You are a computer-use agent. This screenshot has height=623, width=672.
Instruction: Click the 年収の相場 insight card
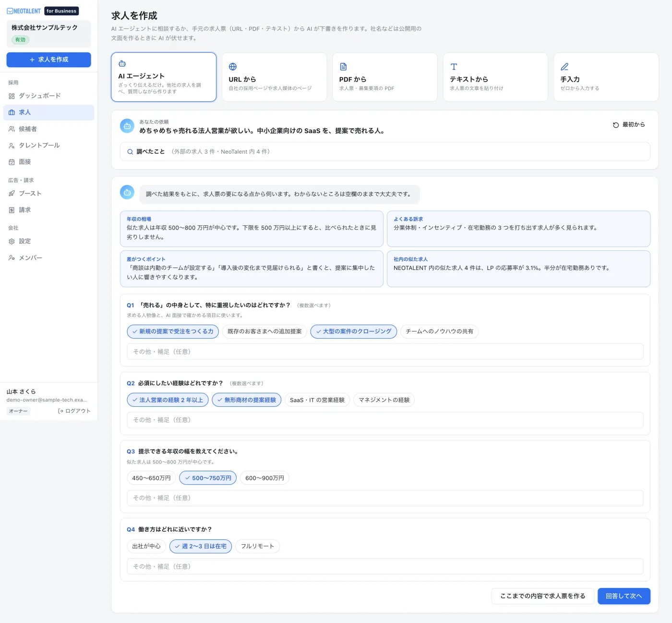click(x=252, y=229)
